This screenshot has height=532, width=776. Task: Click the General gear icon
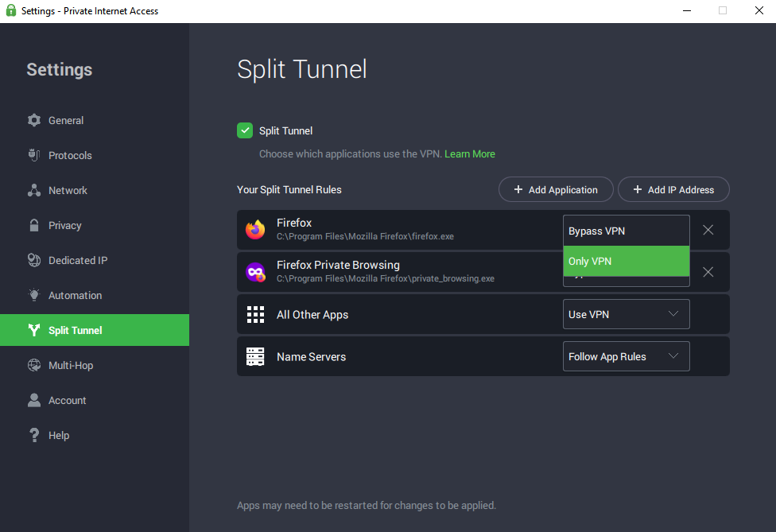point(34,120)
